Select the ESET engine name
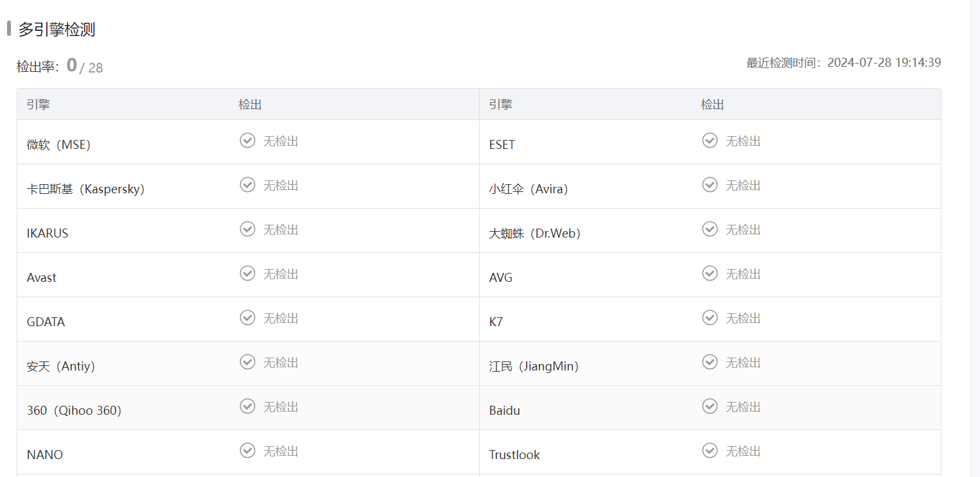The image size is (980, 477). [502, 144]
